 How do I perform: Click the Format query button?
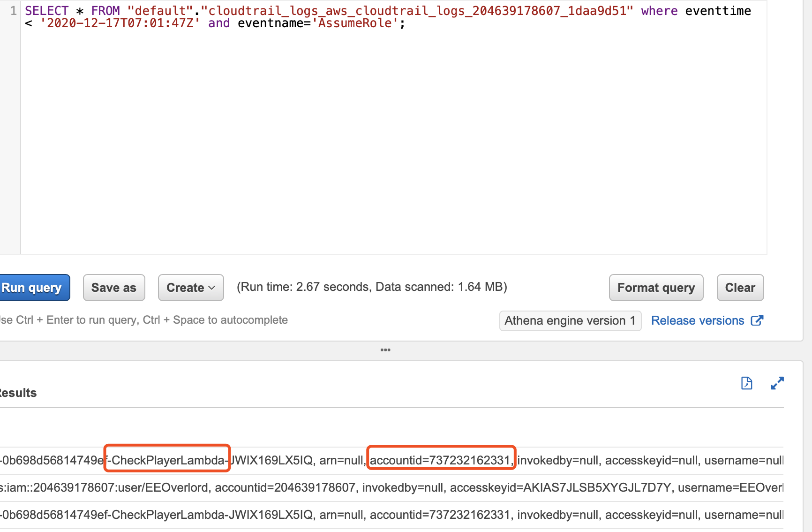(x=656, y=288)
